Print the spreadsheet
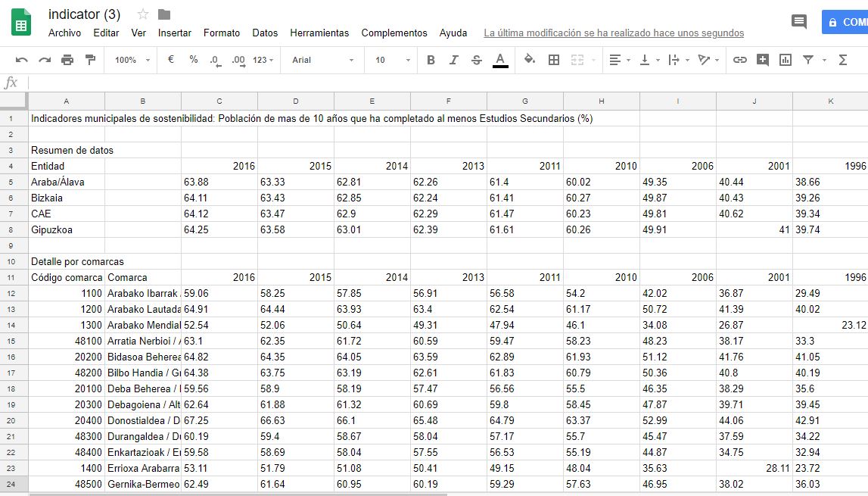This screenshot has height=496, width=868. pos(67,60)
